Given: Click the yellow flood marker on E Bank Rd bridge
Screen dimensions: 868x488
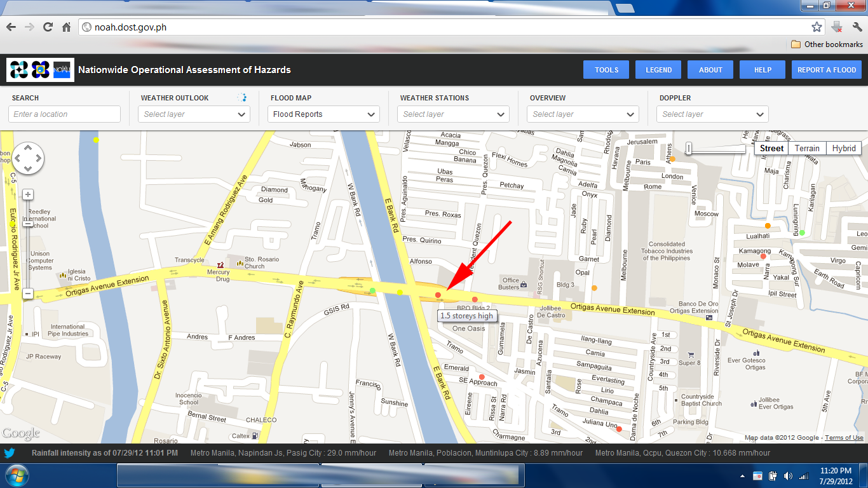Looking at the screenshot, I should [399, 292].
